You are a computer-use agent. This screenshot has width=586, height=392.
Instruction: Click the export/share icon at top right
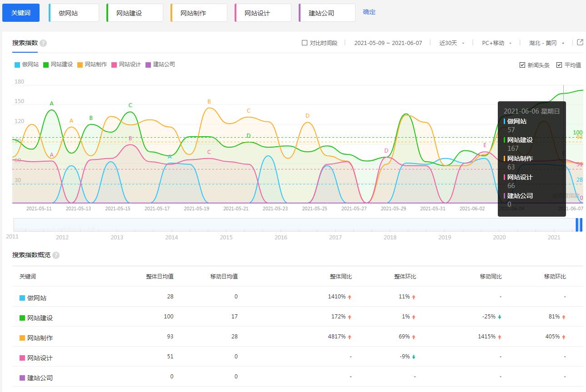pyautogui.click(x=580, y=42)
